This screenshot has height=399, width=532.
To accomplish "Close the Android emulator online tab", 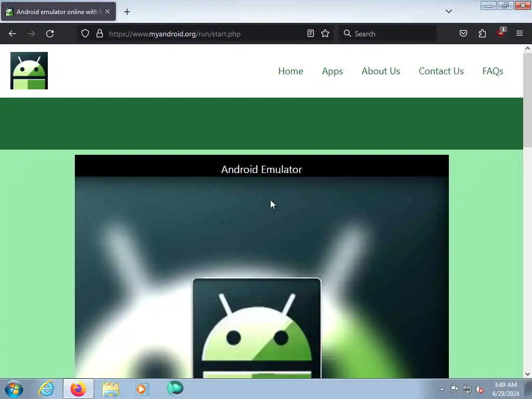I will pos(108,11).
